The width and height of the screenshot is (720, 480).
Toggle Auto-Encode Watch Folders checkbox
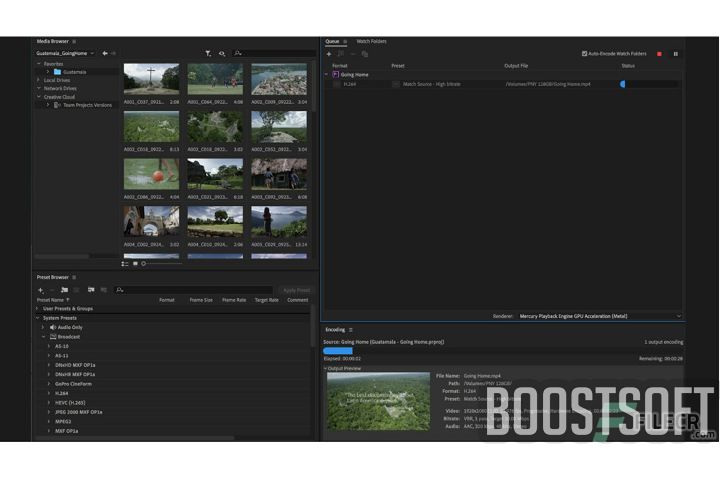point(584,54)
